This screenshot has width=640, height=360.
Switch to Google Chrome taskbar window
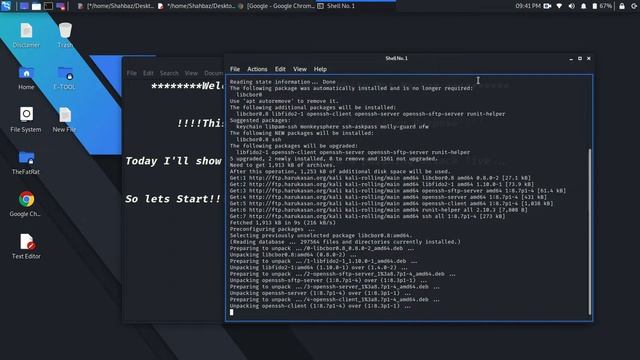(x=276, y=6)
